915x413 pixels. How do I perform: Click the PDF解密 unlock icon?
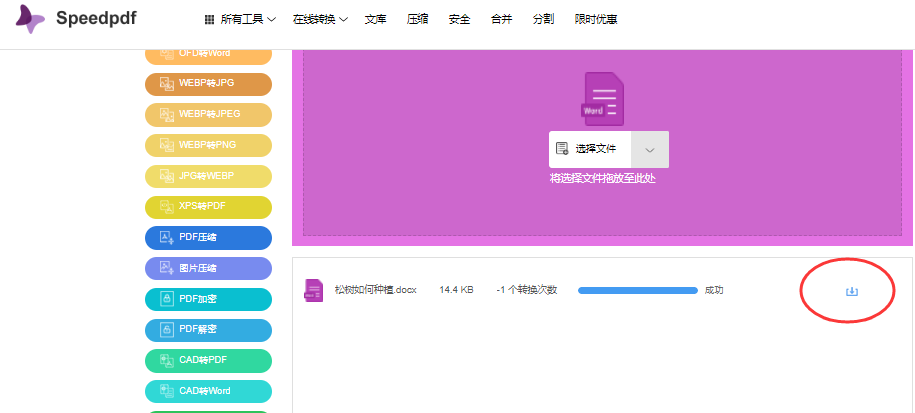tap(167, 330)
